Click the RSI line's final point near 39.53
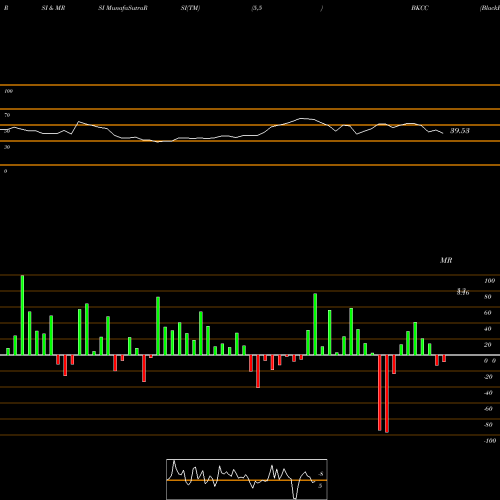 coord(443,133)
